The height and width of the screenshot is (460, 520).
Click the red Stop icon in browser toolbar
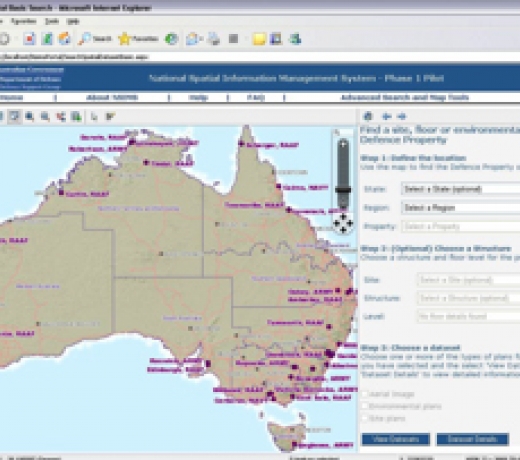(x=29, y=39)
